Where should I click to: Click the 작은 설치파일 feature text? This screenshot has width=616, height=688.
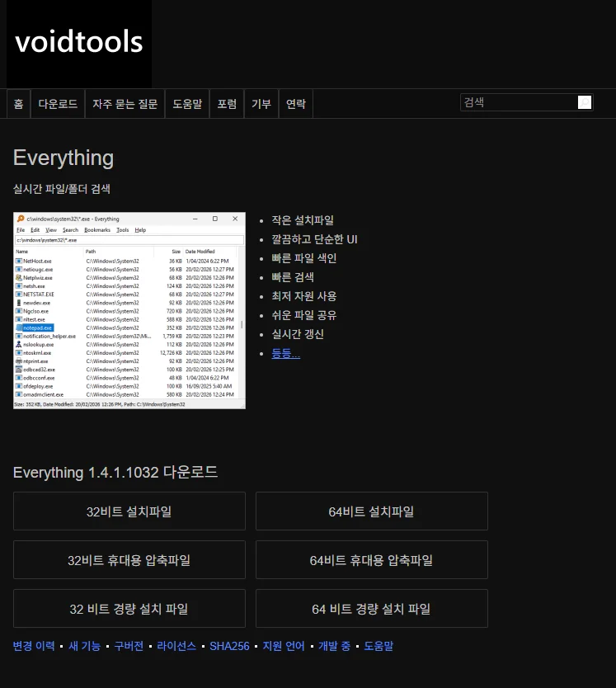click(x=303, y=220)
